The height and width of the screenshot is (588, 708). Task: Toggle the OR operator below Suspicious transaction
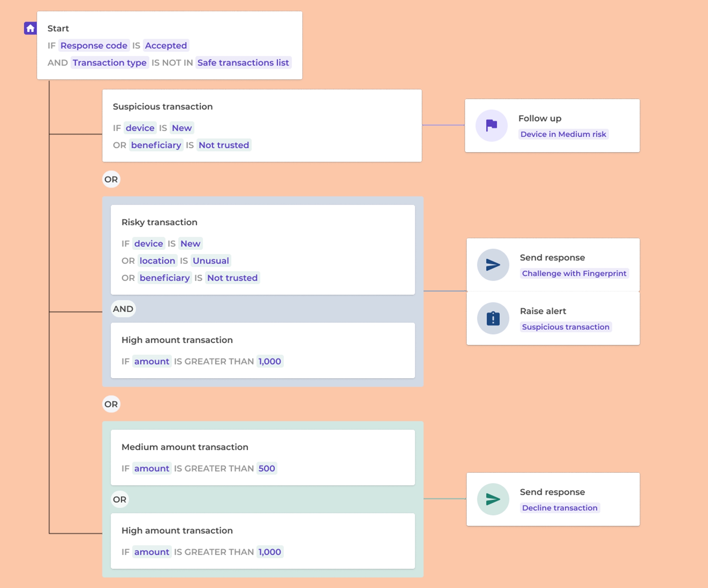point(111,179)
